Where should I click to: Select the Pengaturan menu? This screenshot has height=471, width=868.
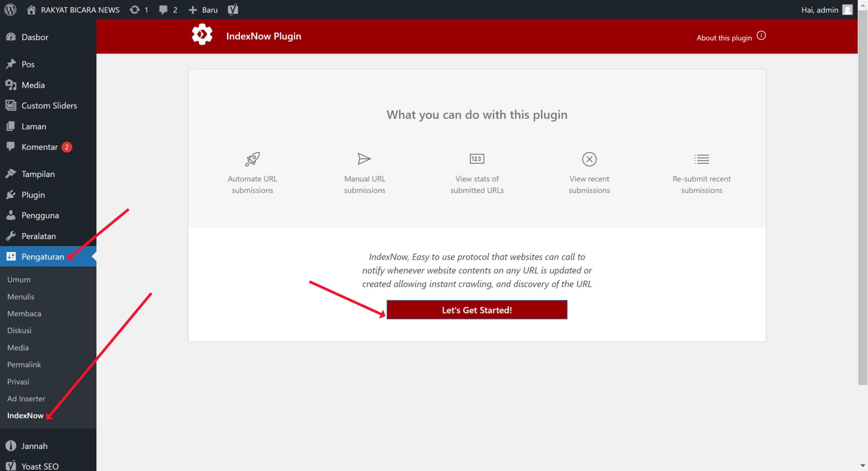(x=48, y=257)
